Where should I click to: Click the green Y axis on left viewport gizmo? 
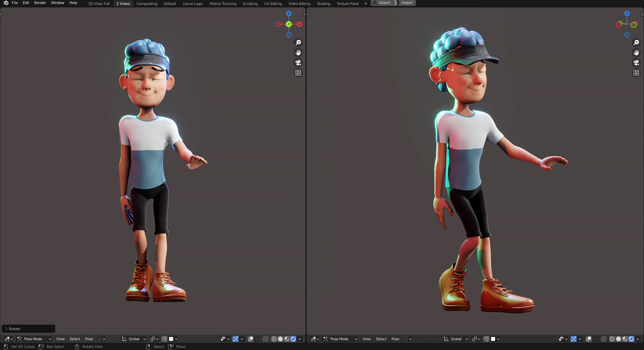click(x=289, y=24)
